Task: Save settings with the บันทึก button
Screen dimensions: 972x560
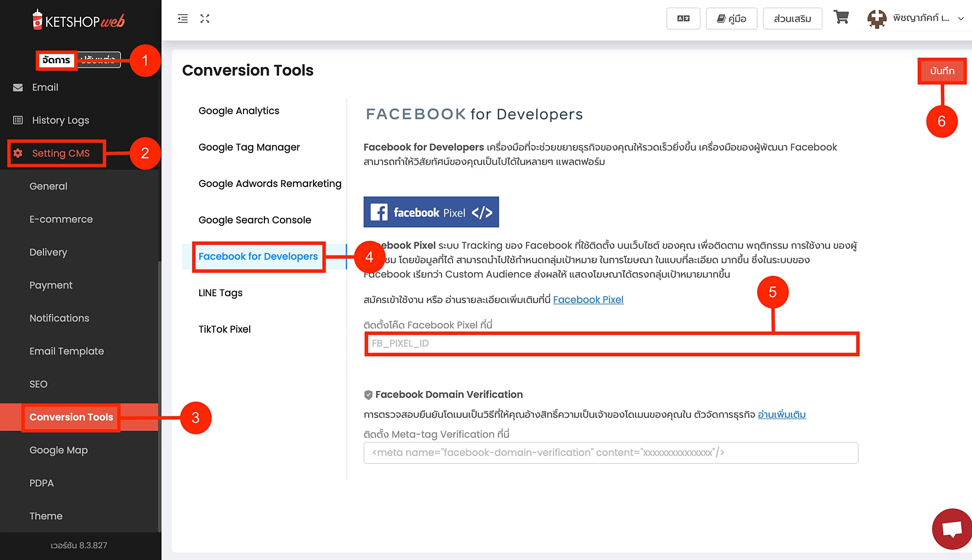Action: coord(942,71)
